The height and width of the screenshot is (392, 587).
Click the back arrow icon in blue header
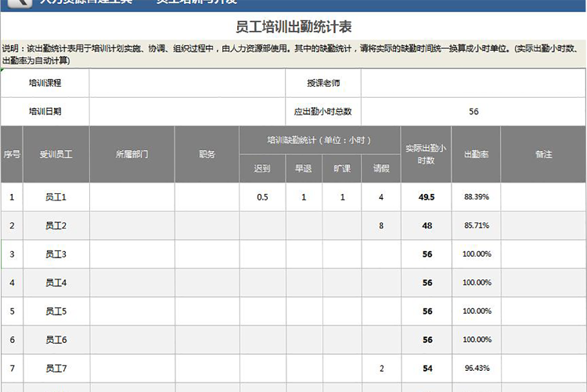pyautogui.click(x=20, y=2)
